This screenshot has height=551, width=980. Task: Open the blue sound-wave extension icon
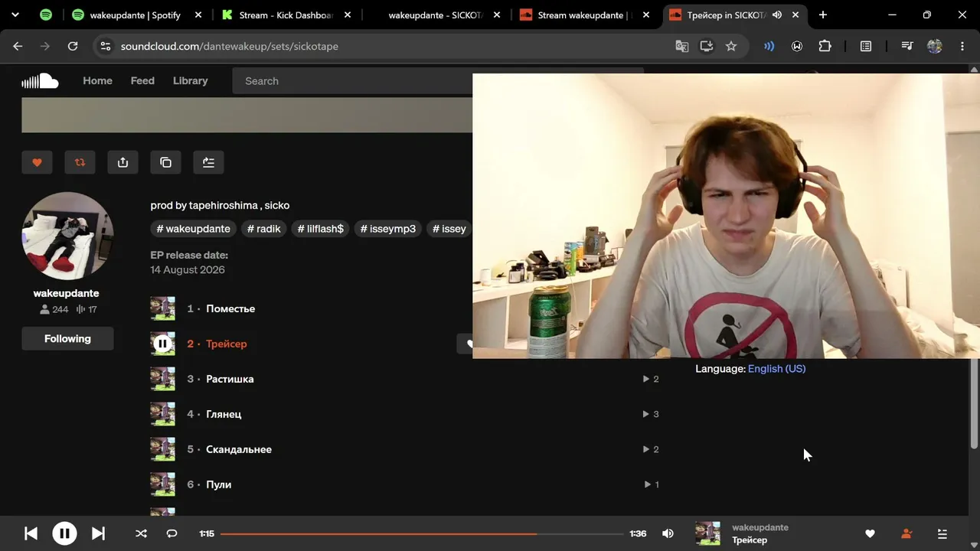769,46
